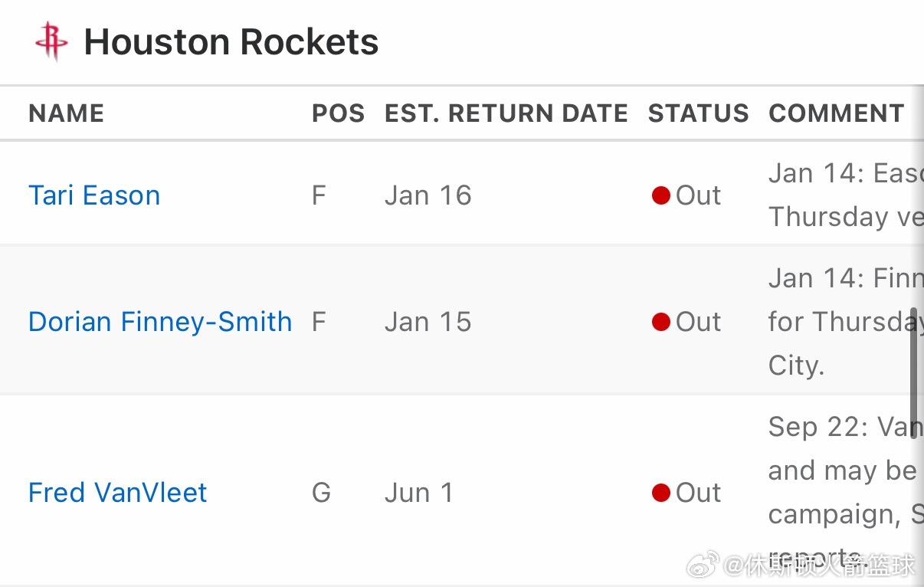Click the red status dot for Fred VanVleet

(661, 493)
